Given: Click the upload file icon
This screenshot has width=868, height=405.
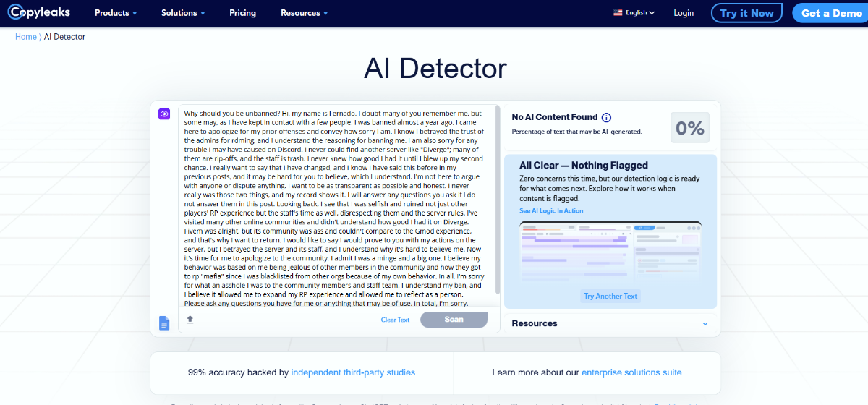Looking at the screenshot, I should (190, 320).
